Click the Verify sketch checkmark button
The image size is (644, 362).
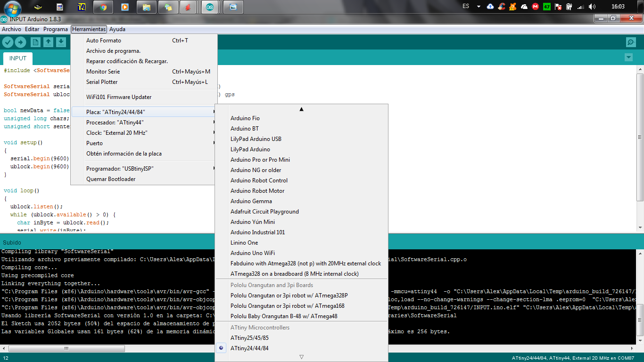[x=8, y=42]
